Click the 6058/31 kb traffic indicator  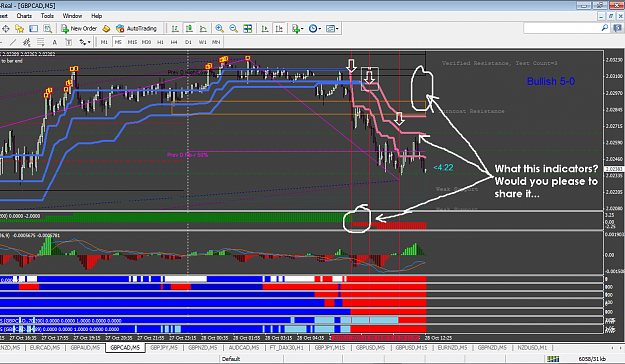click(592, 359)
